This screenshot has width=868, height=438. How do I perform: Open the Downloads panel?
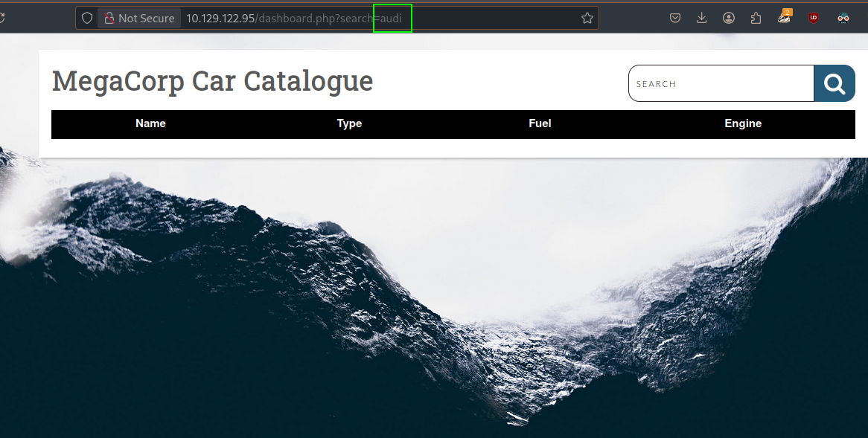(701, 18)
